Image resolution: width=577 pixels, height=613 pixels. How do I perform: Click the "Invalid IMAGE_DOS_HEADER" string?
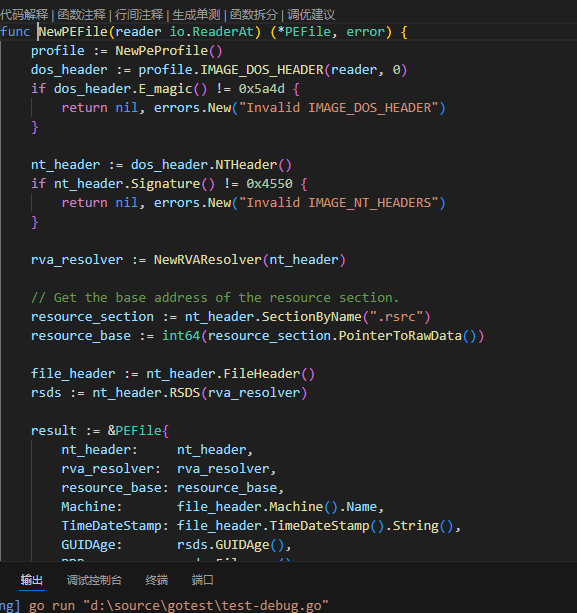click(338, 108)
